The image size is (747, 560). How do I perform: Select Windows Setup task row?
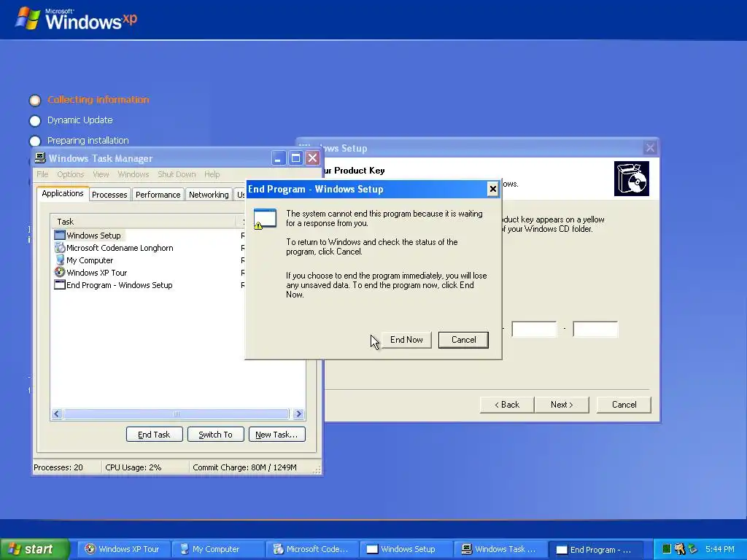coord(147,236)
